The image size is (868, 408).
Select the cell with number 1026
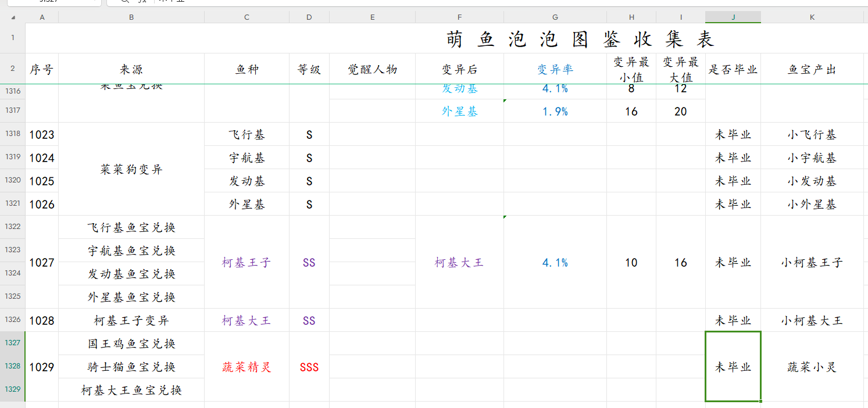(x=42, y=204)
